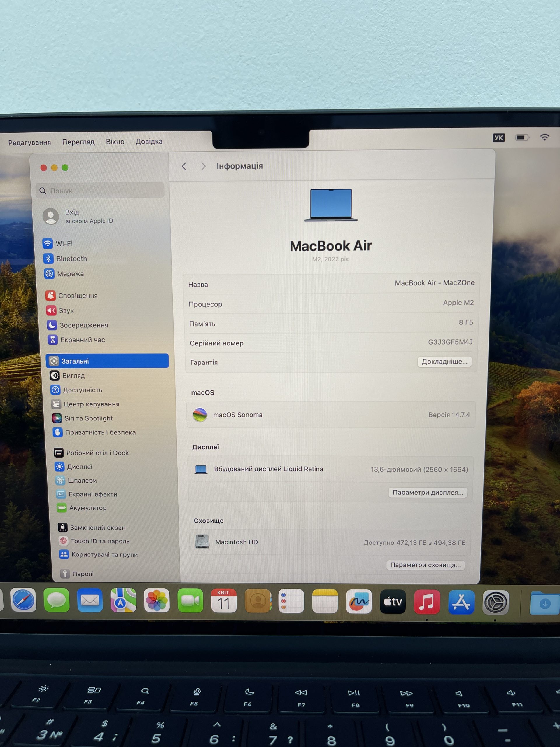Open Шпалери wallpaper settings
Image resolution: width=560 pixels, height=747 pixels.
pyautogui.click(x=76, y=481)
